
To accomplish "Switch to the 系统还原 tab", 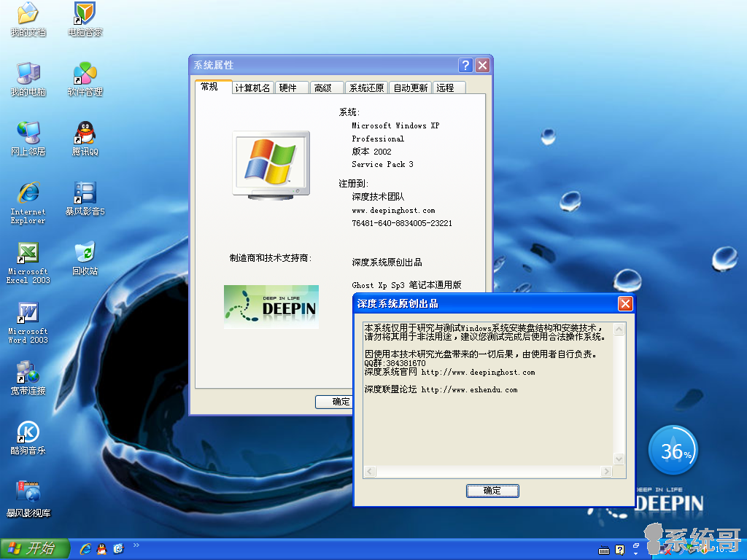I will 366,88.
